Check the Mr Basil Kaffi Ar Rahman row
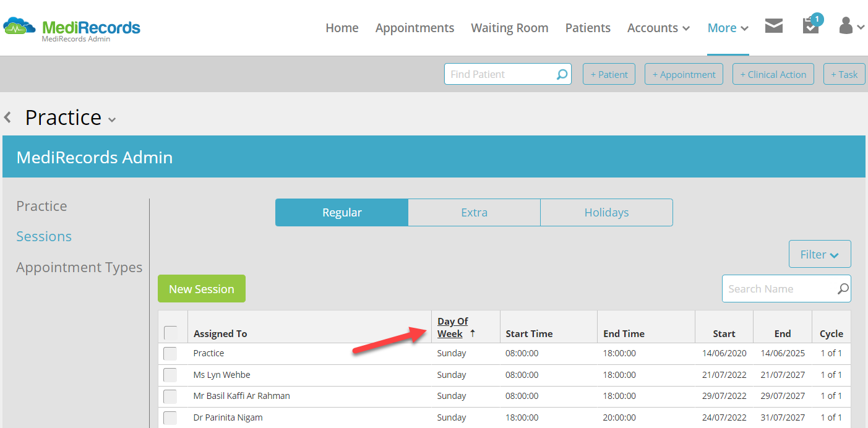The image size is (868, 428). [x=170, y=396]
